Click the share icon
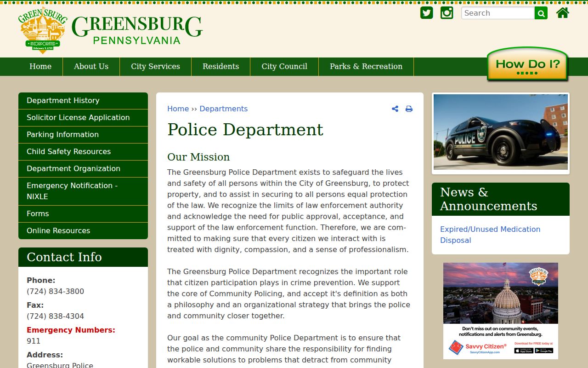Viewport: 588px width, 368px height. [395, 109]
